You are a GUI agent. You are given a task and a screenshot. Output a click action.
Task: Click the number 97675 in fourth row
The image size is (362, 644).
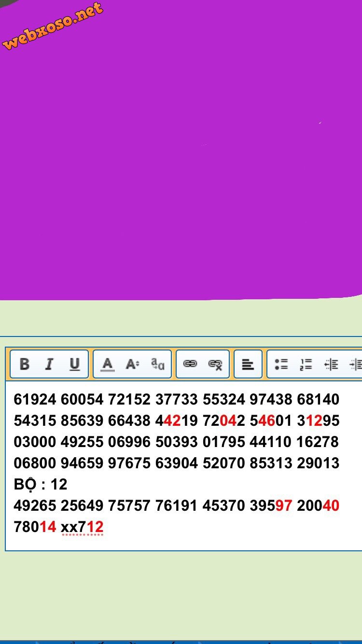tap(129, 463)
